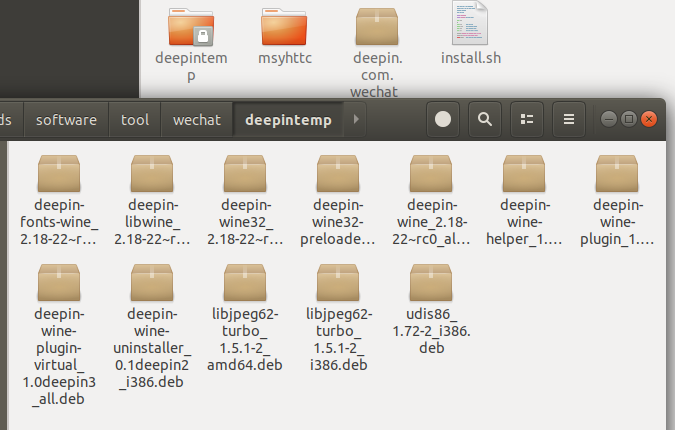
Task: Click 'libjpeg62-turbo_1.5.1-2_amd64.deb' label text
Action: (245, 339)
